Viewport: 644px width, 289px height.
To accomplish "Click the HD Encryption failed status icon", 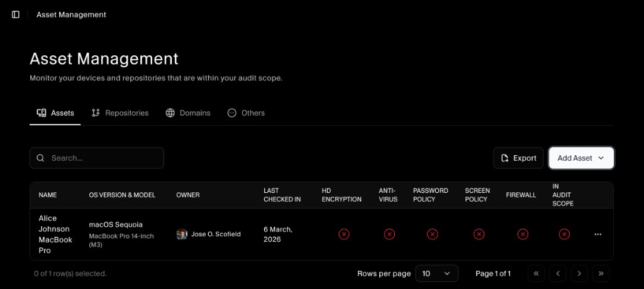I will [x=343, y=234].
